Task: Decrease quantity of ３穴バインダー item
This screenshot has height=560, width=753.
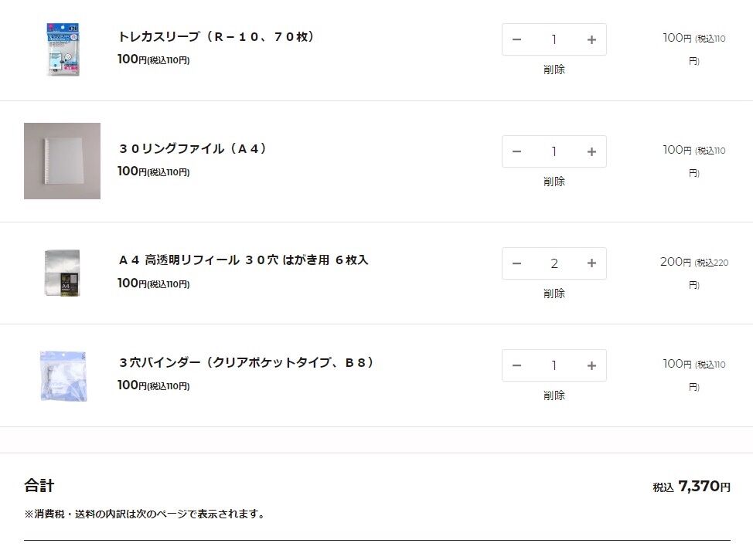Action: [516, 365]
